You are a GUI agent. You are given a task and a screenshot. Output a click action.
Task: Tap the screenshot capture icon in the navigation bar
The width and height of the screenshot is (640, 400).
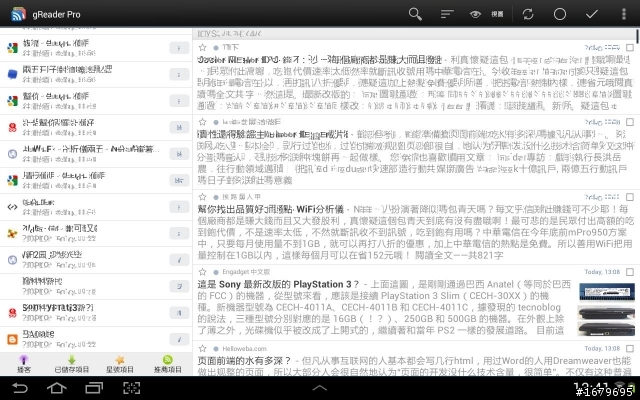pyautogui.click(x=131, y=388)
